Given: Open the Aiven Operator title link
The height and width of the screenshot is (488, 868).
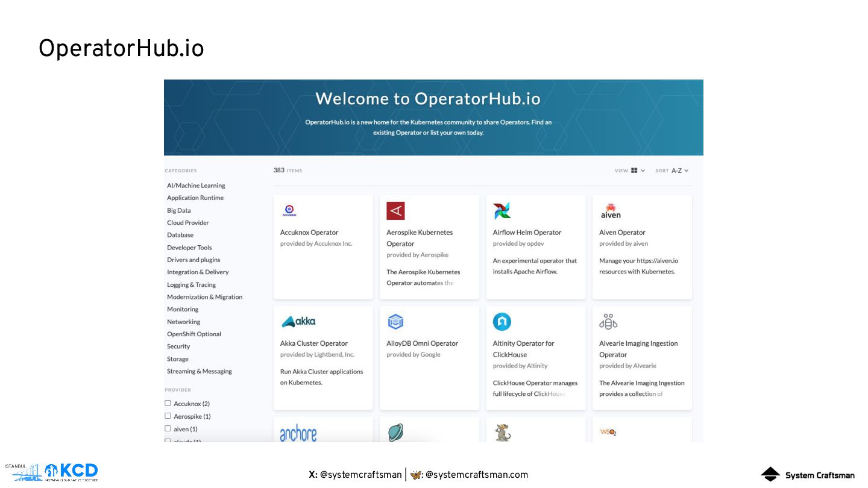Looking at the screenshot, I should point(622,233).
